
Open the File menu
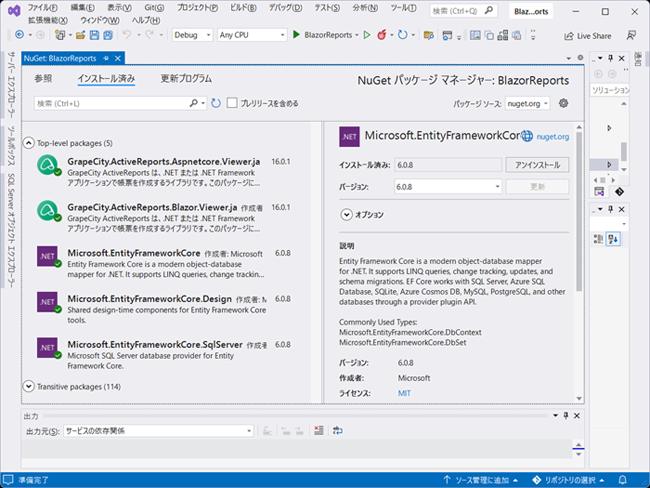(43, 8)
